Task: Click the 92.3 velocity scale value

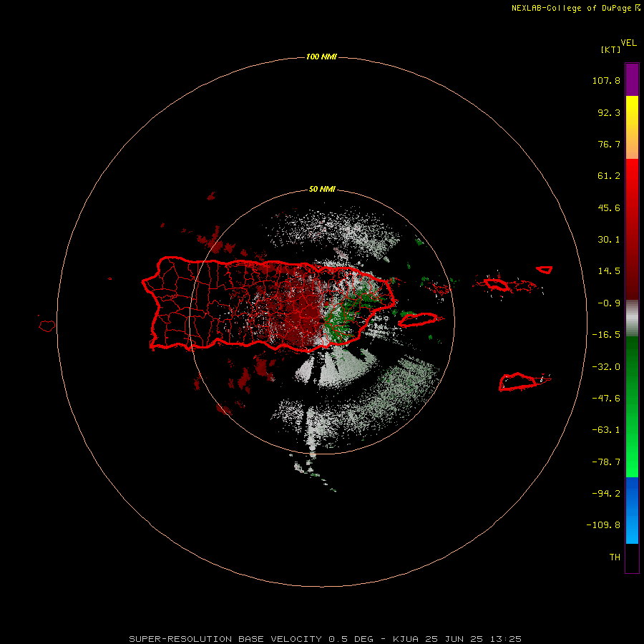Action: click(x=609, y=112)
